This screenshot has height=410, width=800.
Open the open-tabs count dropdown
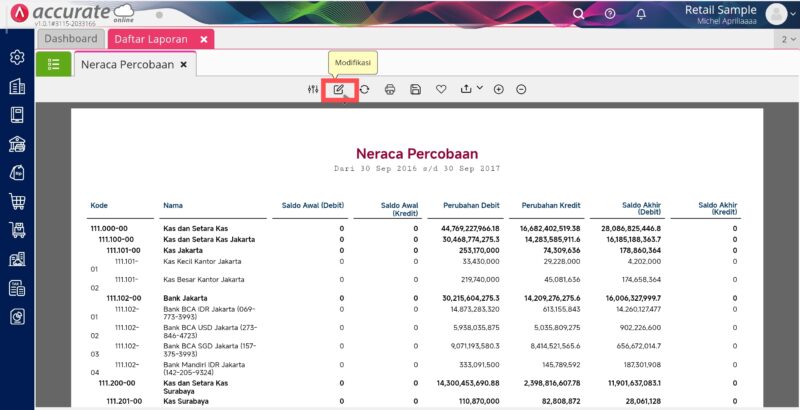pyautogui.click(x=786, y=39)
